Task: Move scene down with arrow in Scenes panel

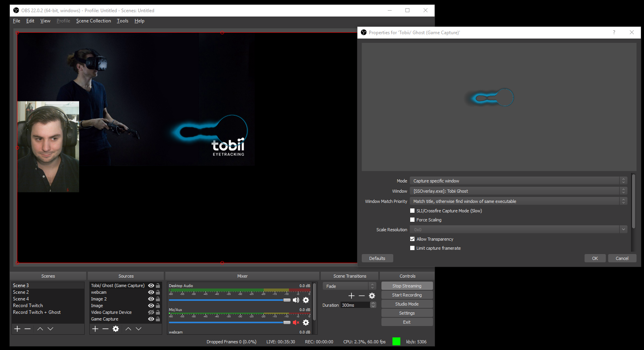Action: (50, 329)
